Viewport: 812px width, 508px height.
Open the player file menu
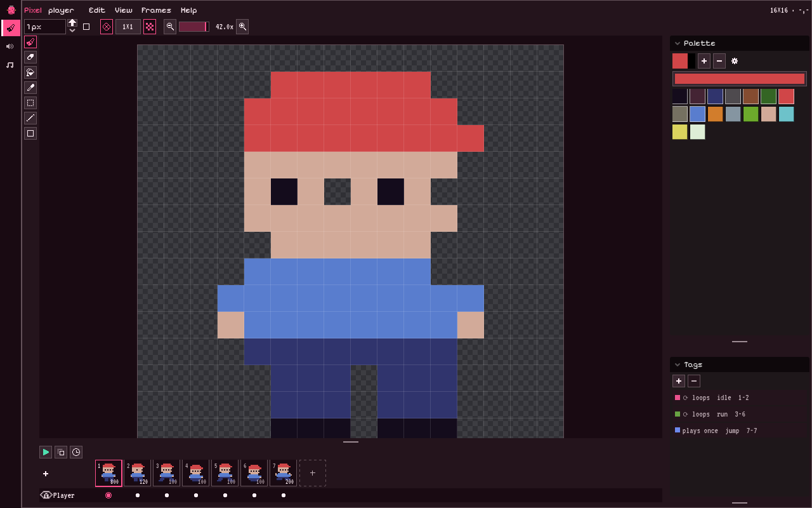(61, 10)
